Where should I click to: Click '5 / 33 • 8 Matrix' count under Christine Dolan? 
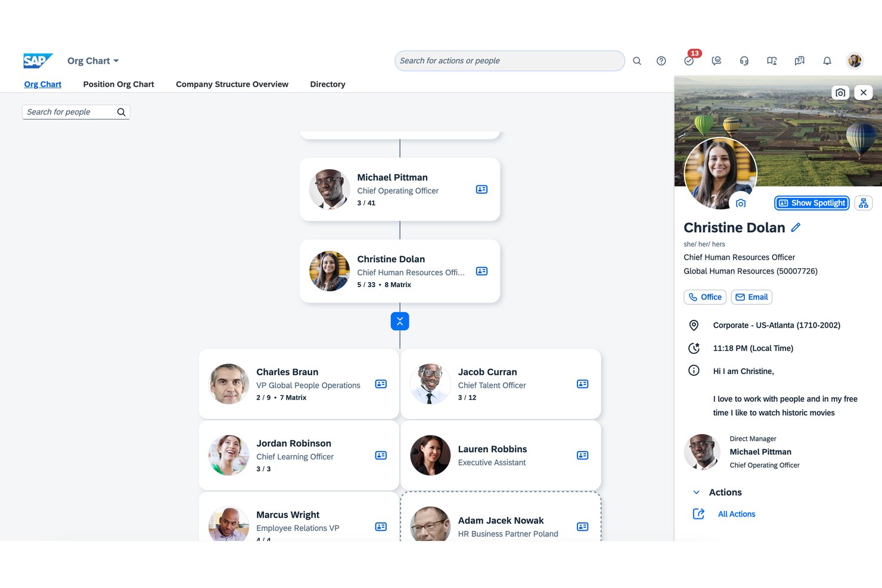click(x=384, y=285)
